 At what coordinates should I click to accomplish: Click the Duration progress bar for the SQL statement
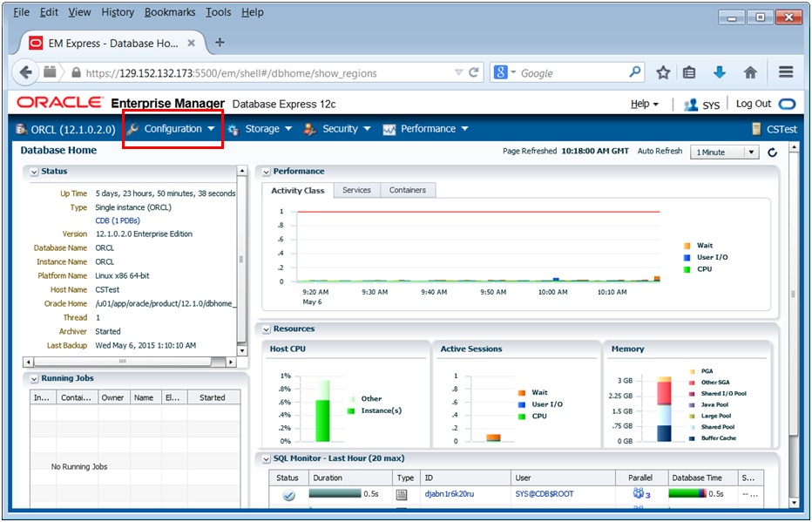click(x=335, y=494)
